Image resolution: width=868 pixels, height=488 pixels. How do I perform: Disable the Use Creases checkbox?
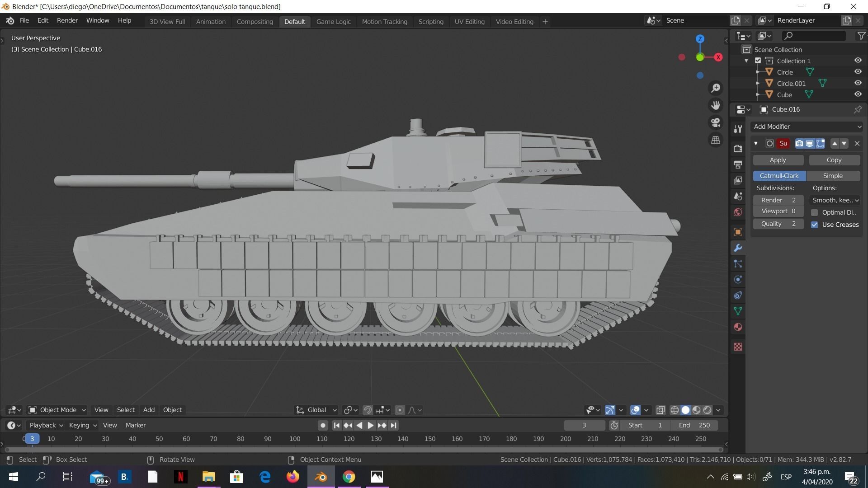pos(815,225)
